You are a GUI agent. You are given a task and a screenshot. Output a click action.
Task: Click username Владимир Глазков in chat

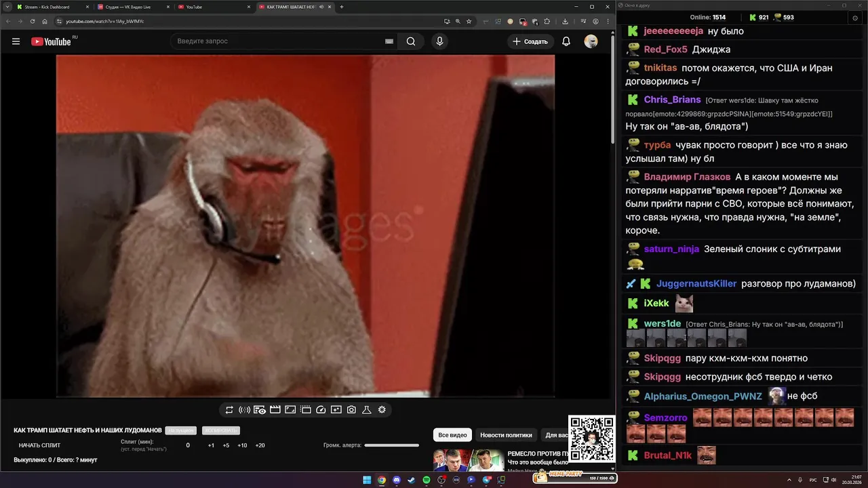click(687, 177)
